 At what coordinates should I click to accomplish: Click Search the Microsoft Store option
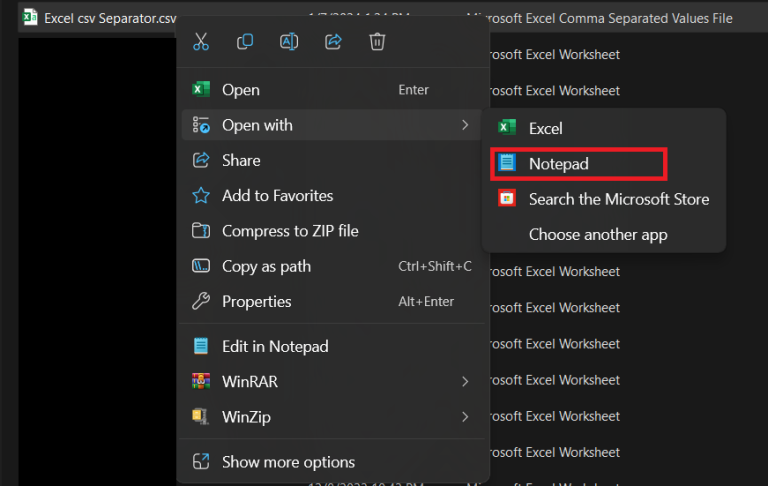point(618,199)
